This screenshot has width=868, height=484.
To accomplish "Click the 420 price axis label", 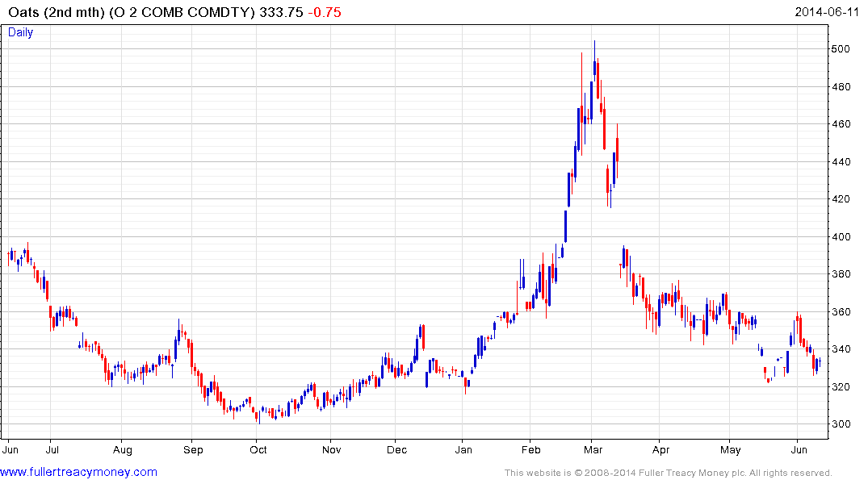I will coord(841,199).
